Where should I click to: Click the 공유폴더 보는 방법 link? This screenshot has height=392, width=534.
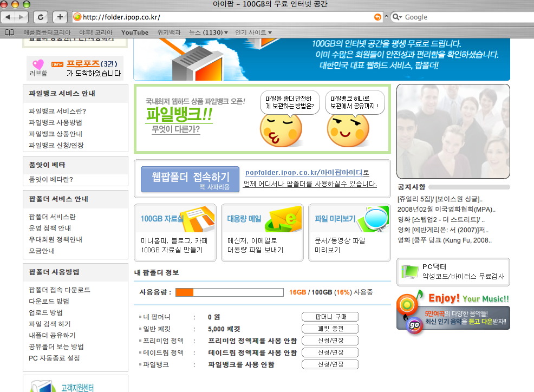(56, 347)
